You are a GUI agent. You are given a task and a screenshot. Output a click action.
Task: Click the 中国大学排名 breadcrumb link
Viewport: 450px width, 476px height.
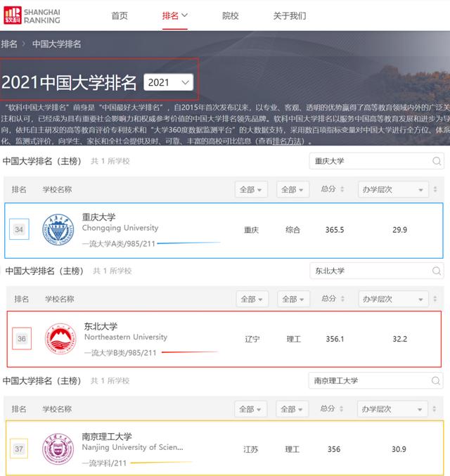[56, 44]
